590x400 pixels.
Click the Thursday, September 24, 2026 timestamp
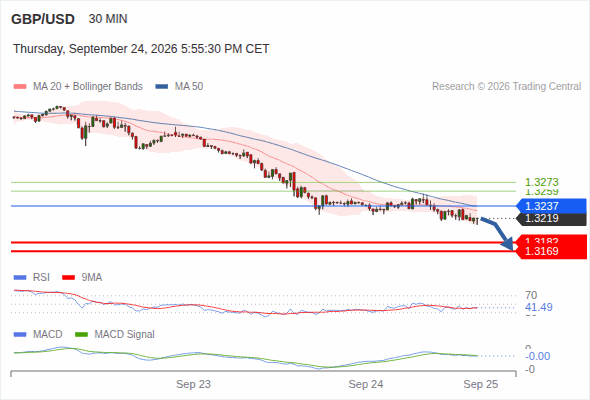coord(141,49)
